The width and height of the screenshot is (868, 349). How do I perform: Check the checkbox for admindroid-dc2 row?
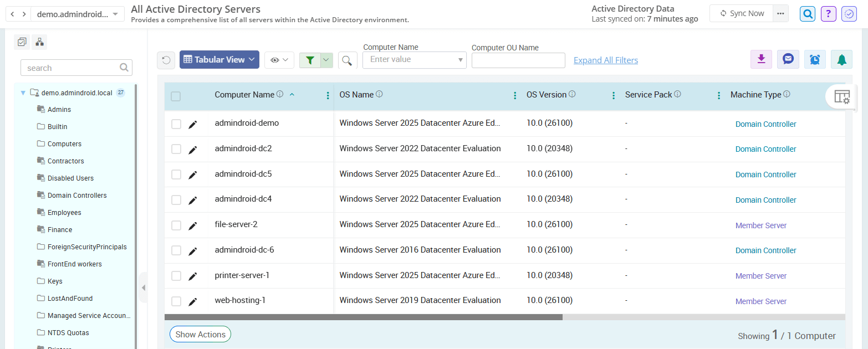176,148
